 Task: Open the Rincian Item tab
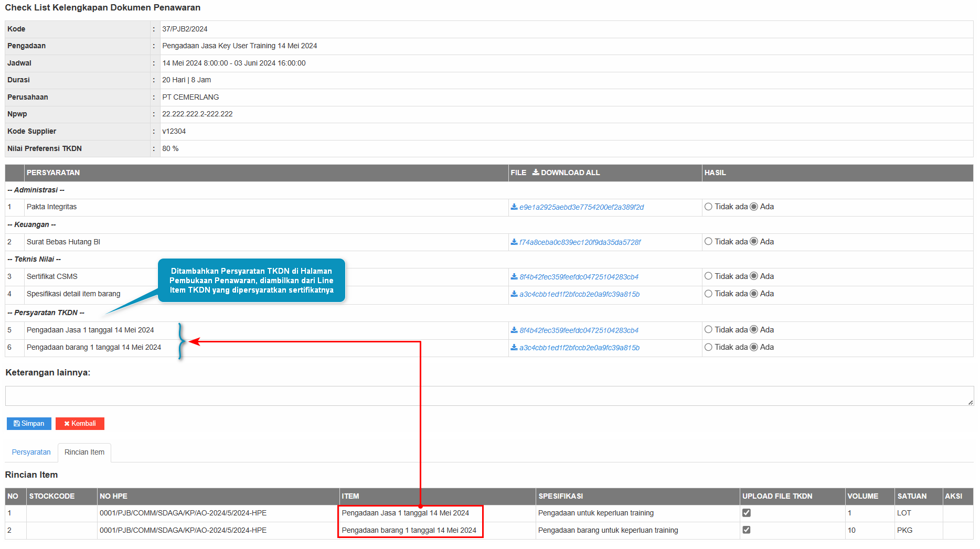click(x=84, y=452)
